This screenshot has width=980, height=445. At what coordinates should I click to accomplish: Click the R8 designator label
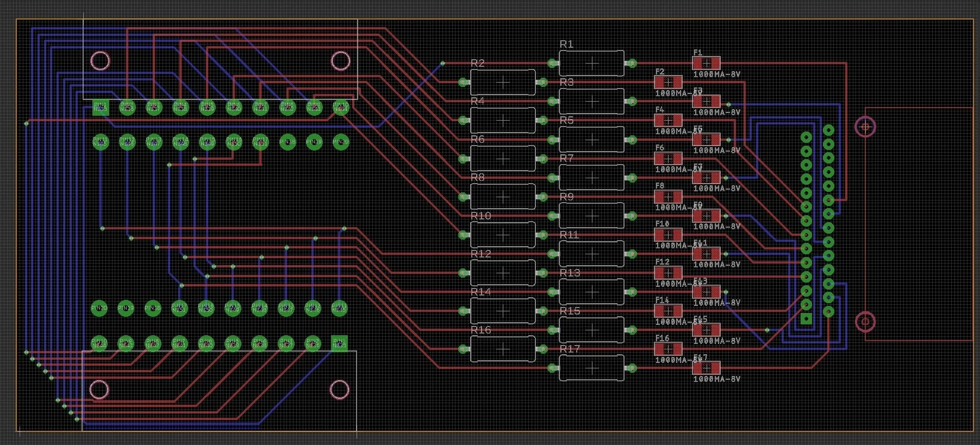(x=477, y=178)
